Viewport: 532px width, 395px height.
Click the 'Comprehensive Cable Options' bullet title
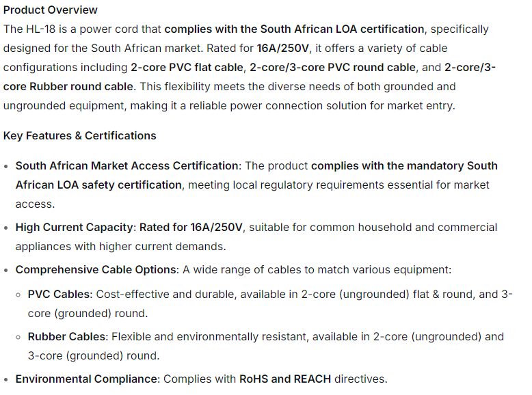(96, 269)
